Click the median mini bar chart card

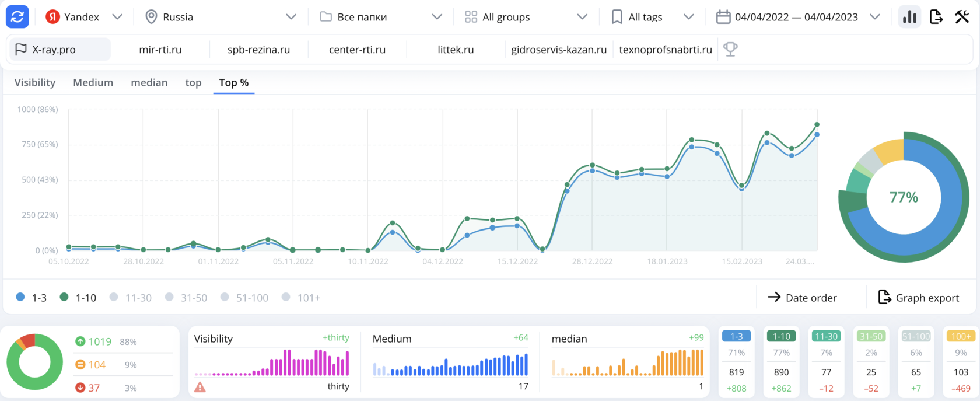pyautogui.click(x=628, y=362)
